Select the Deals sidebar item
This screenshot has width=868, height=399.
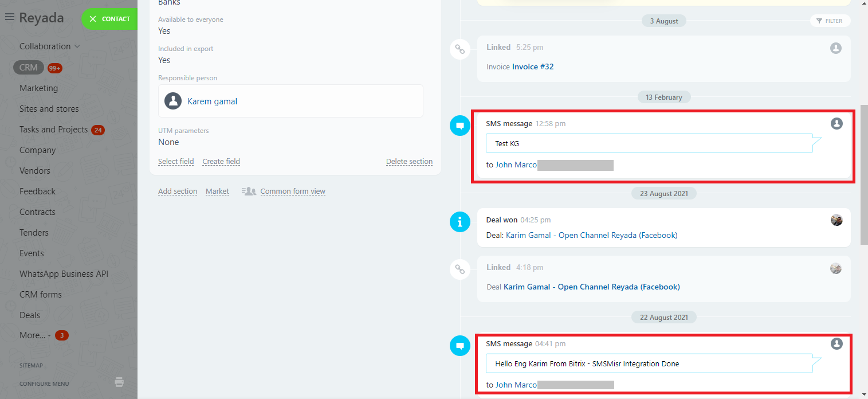click(30, 315)
